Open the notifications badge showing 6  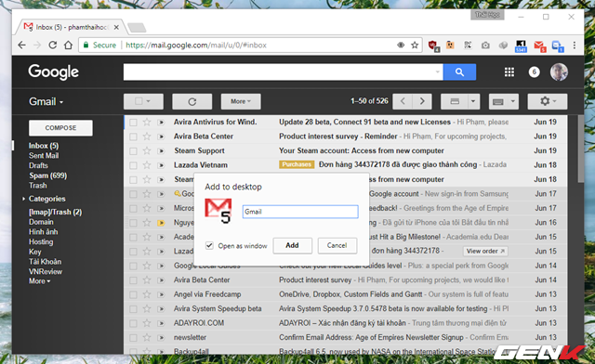pos(535,71)
